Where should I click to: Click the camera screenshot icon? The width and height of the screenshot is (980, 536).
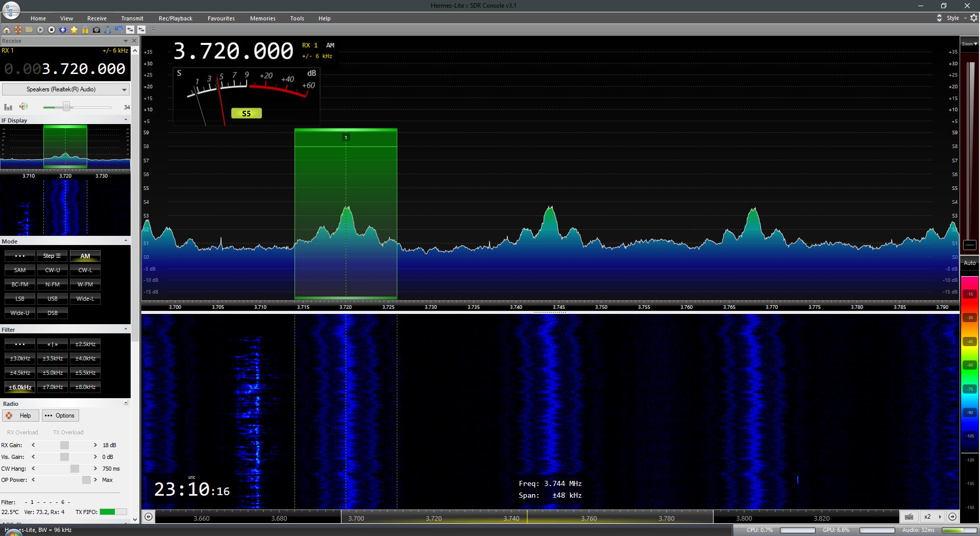coord(96,30)
